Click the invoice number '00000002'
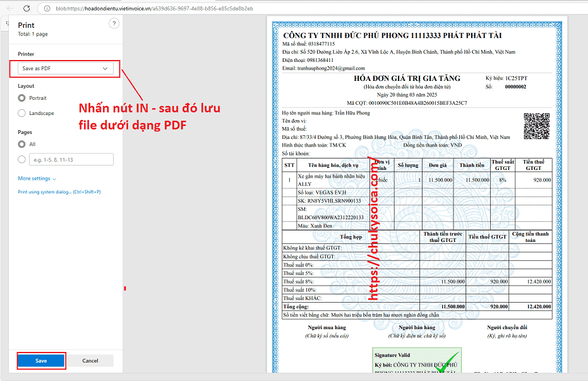This screenshot has height=381, width=588. tap(515, 87)
